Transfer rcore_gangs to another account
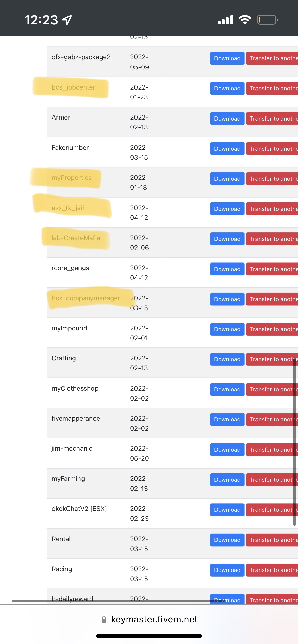This screenshot has height=644, width=298. pyautogui.click(x=272, y=269)
